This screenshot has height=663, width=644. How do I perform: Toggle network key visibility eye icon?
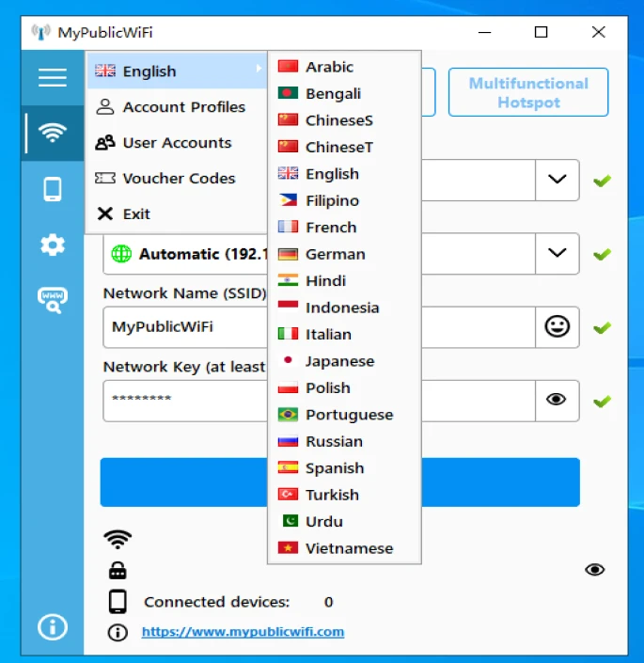click(x=557, y=400)
